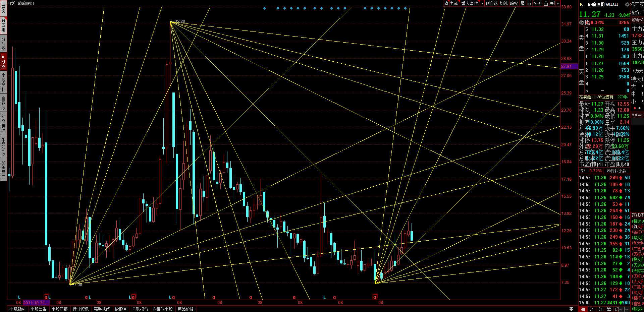Open the 关联报价 bottom tab
This screenshot has width=644, height=312.
140,309
